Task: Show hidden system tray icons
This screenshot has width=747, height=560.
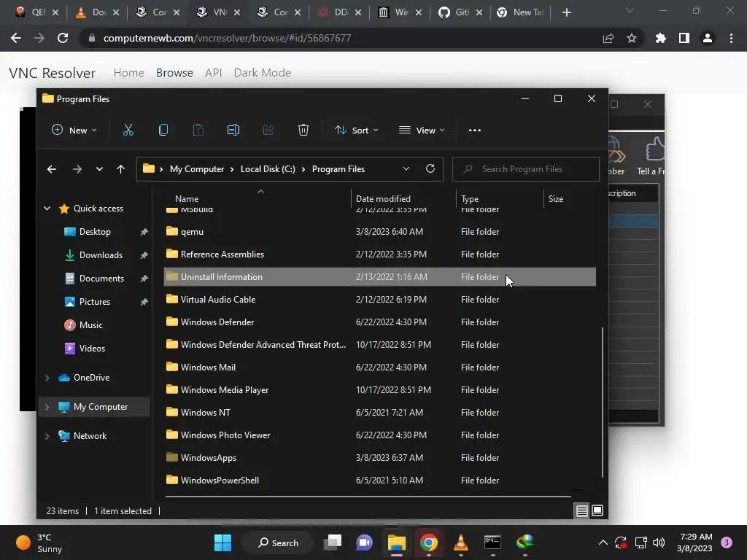Action: click(x=603, y=542)
